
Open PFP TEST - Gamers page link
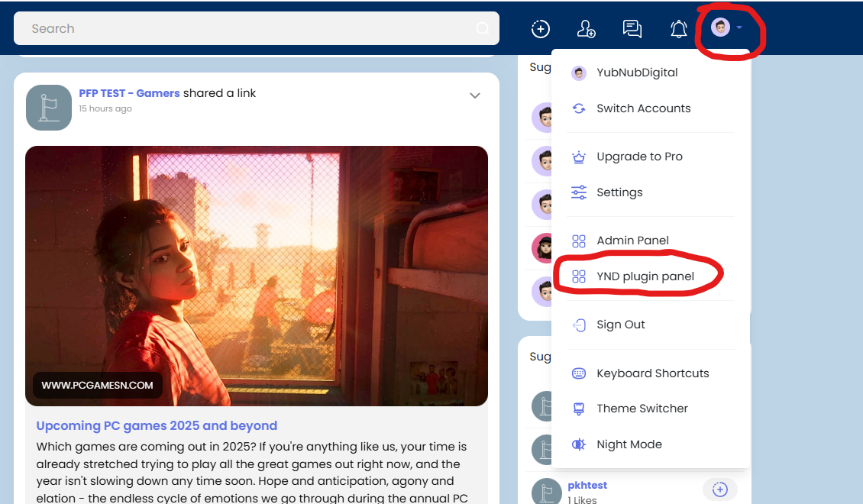(x=129, y=93)
